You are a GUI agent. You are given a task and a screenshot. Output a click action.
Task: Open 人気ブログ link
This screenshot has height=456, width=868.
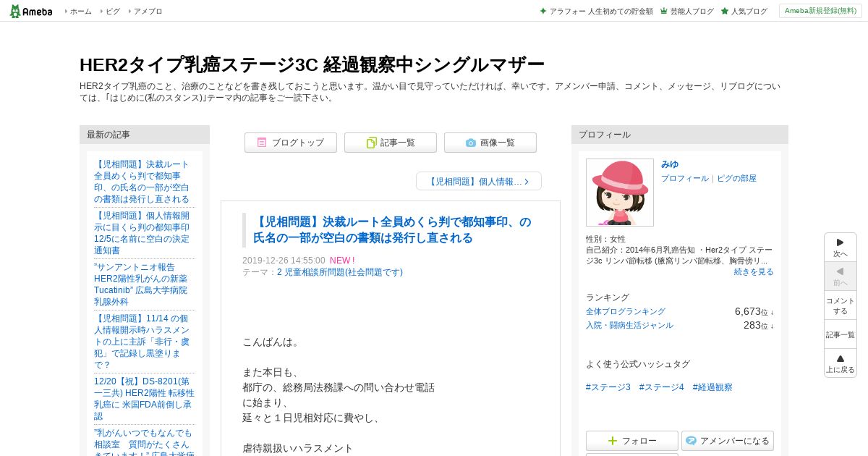[x=749, y=12]
